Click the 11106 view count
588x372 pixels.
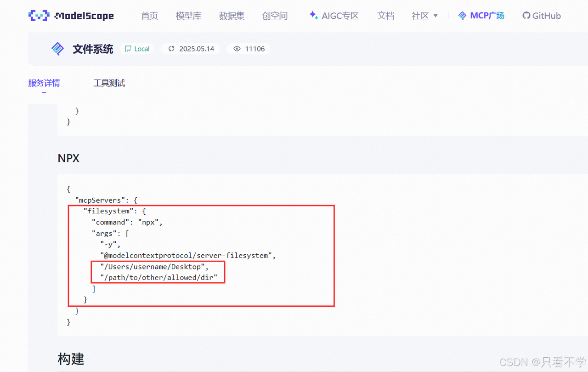255,49
